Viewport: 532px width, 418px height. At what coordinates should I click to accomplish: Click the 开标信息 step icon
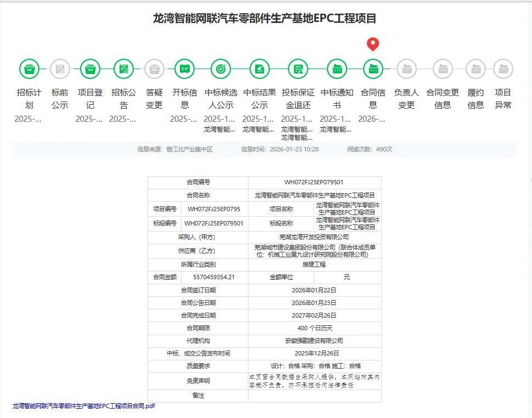(184, 69)
